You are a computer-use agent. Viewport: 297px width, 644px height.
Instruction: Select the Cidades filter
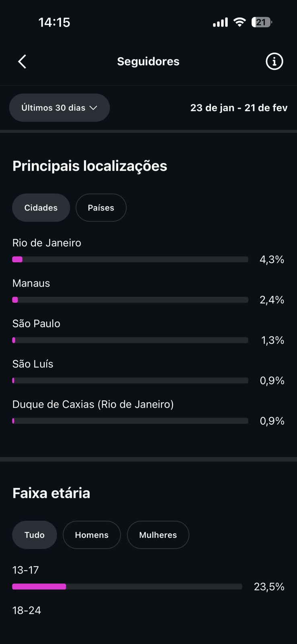[41, 208]
